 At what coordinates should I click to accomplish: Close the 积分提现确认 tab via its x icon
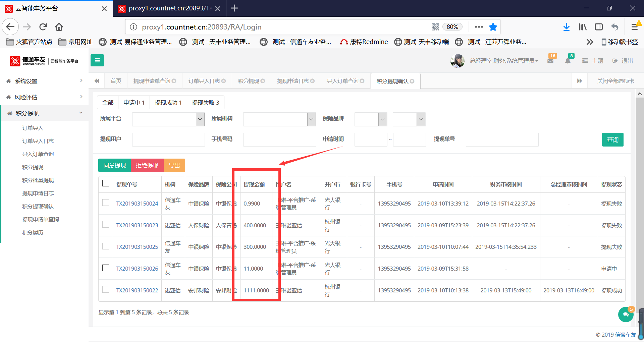click(x=412, y=81)
